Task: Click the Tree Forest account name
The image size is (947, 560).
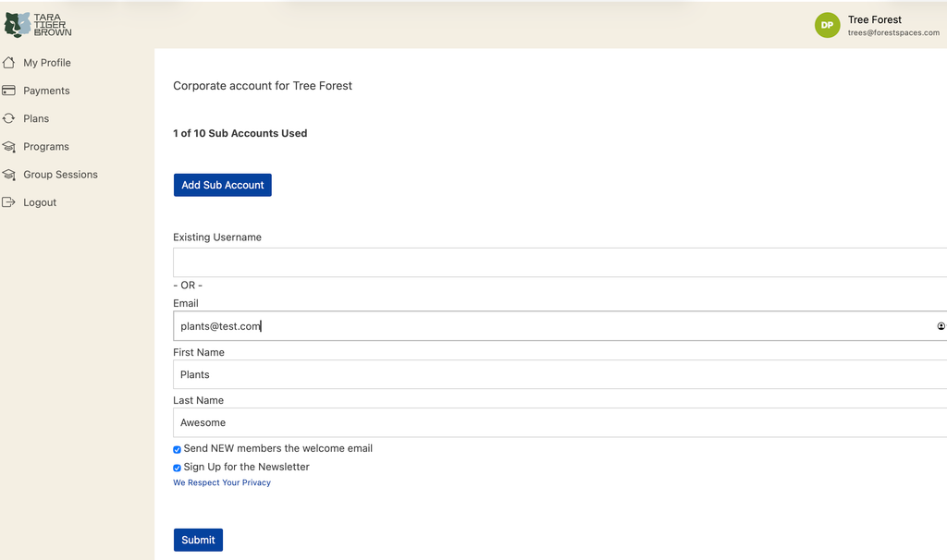Action: pyautogui.click(x=875, y=20)
